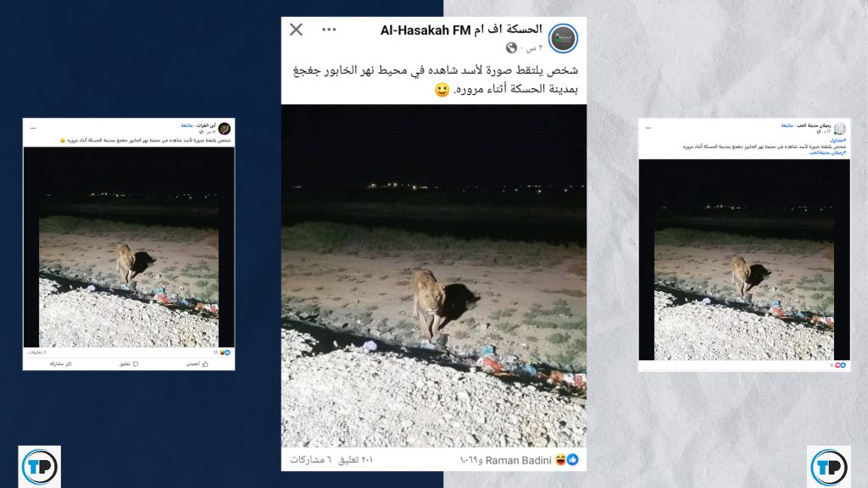Open the large lion photo in center post

tap(434, 275)
